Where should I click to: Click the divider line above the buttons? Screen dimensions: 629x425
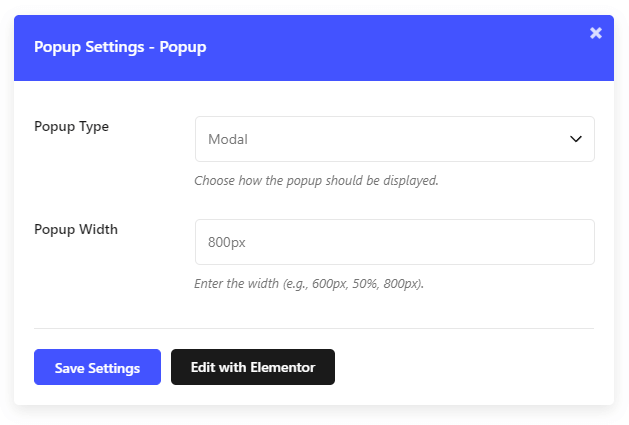(x=314, y=328)
